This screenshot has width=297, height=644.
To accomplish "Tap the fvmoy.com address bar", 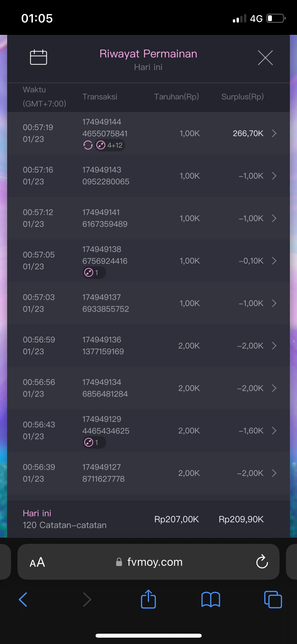I will (155, 562).
